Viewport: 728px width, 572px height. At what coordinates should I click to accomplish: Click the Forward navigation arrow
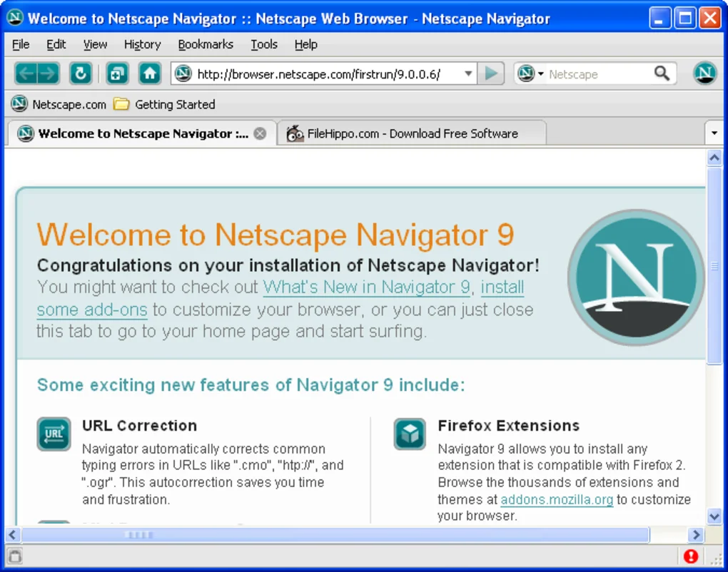click(x=48, y=73)
